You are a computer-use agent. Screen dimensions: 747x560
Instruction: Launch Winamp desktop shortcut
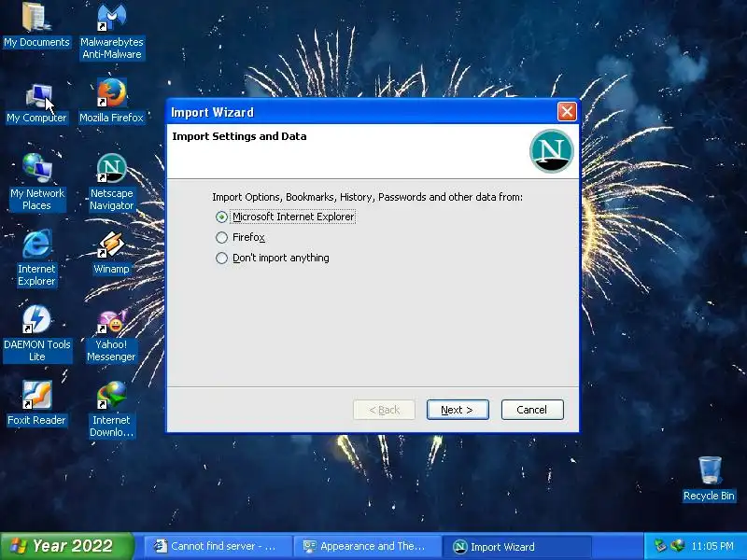pyautogui.click(x=111, y=252)
